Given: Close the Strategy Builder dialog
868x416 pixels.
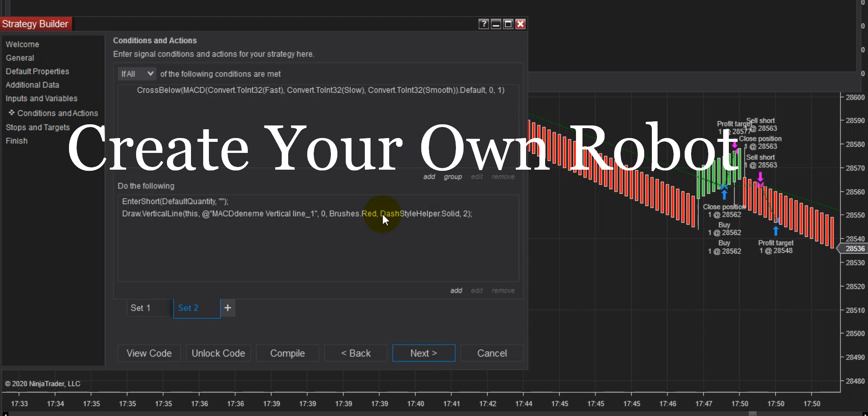Looking at the screenshot, I should click(x=520, y=24).
